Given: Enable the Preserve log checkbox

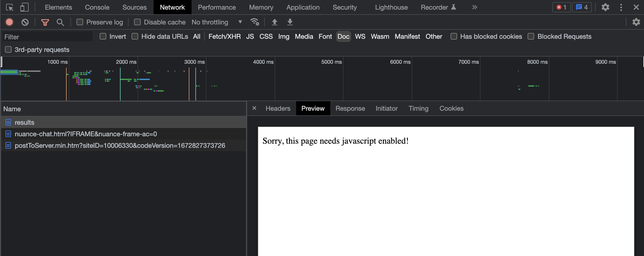Looking at the screenshot, I should point(80,22).
